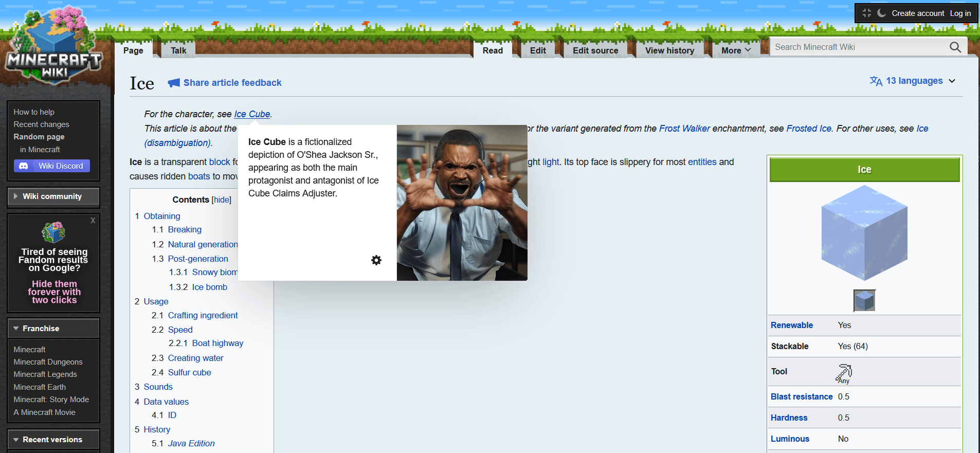Click the small ice inventory sprite
Viewport: 980px width, 453px height.
tap(864, 300)
